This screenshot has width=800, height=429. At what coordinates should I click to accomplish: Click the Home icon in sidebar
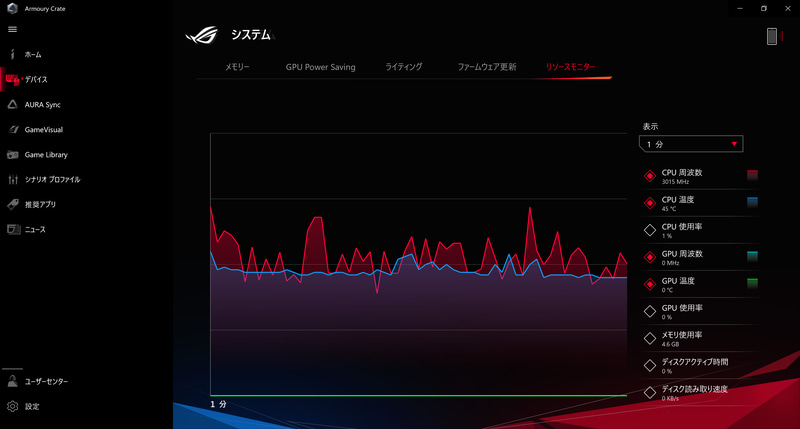click(12, 54)
